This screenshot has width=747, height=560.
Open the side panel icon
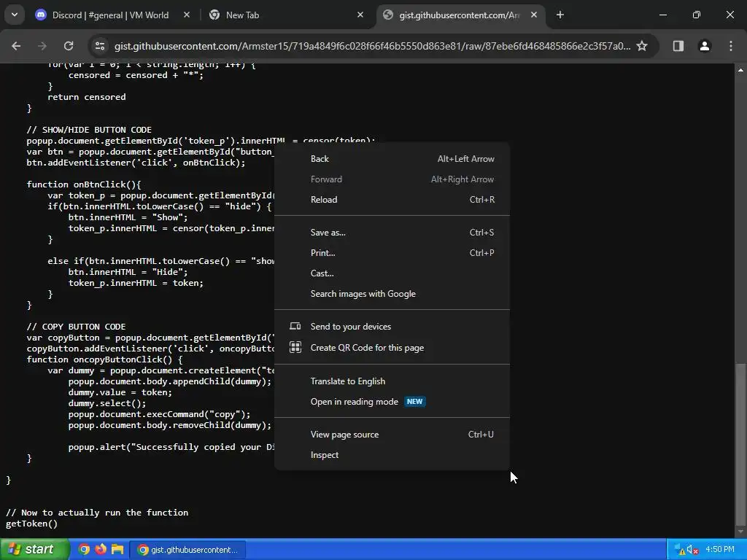point(678,46)
